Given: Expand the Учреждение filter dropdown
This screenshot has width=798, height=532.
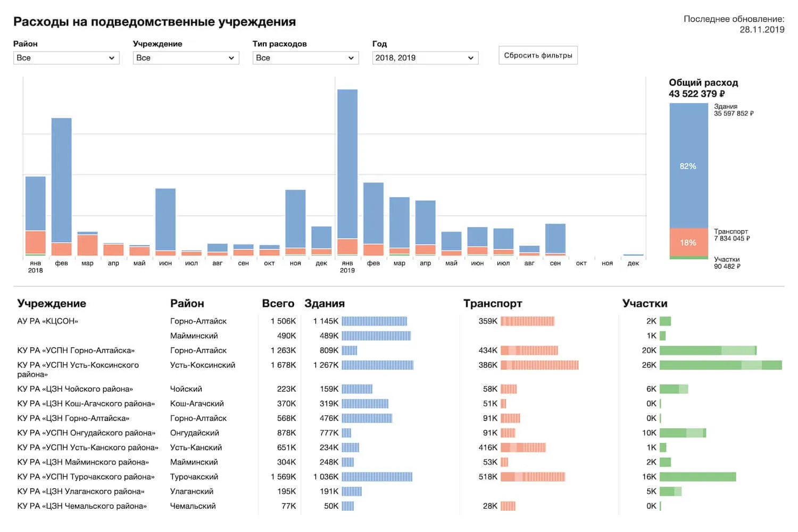Looking at the screenshot, I should pyautogui.click(x=186, y=58).
